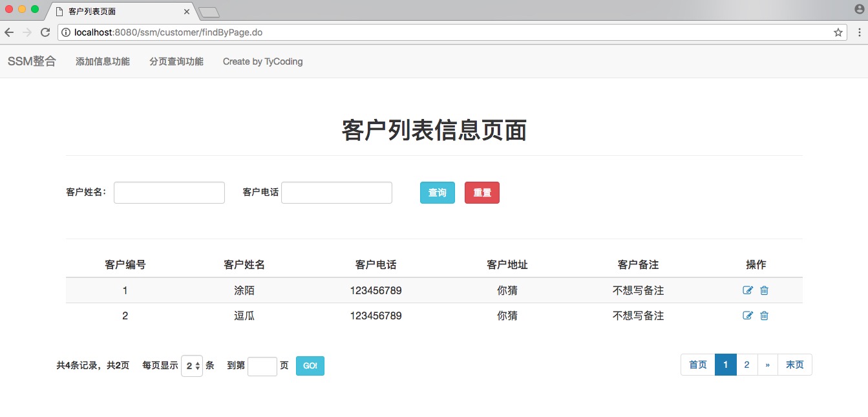
Task: Click the 共4条记录，共2页 summary text
Action: click(93, 365)
